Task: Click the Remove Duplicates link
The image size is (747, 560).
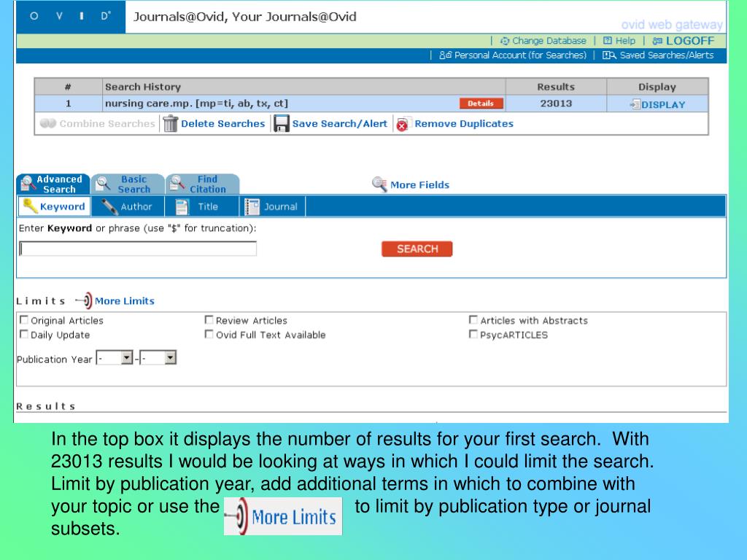Action: (x=464, y=124)
